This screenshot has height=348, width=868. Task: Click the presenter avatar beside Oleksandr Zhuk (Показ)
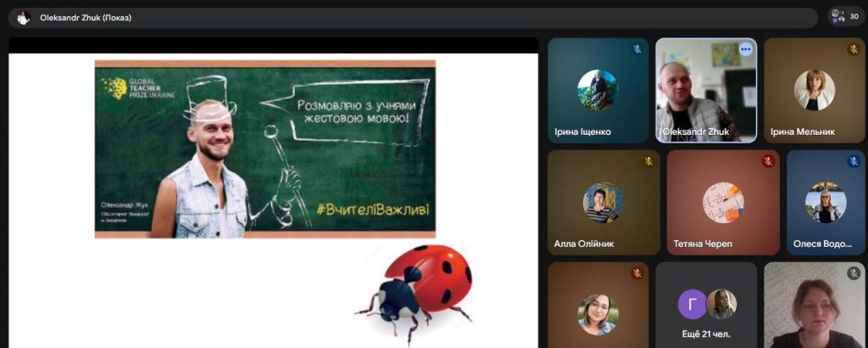(23, 17)
